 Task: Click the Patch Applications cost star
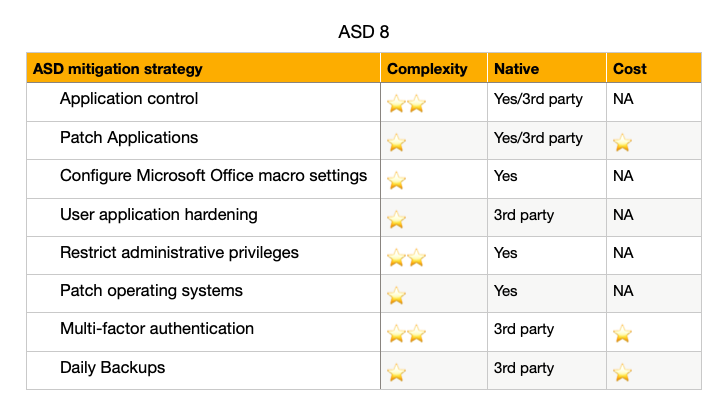(623, 142)
